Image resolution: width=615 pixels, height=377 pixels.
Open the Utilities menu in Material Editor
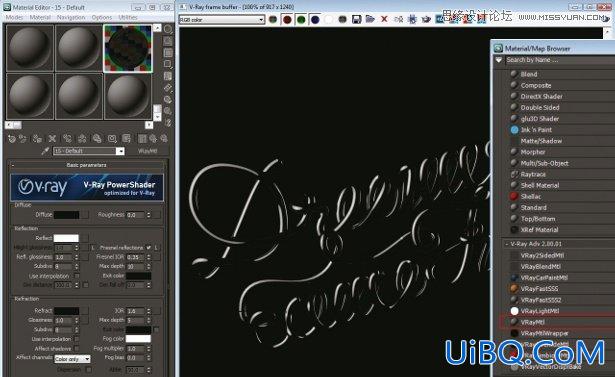(x=127, y=17)
